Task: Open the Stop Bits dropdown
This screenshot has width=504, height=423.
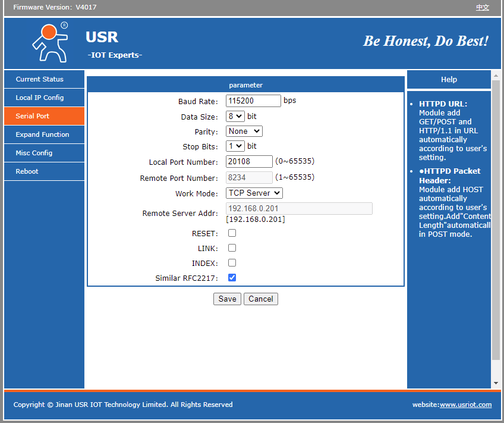Action: (235, 146)
